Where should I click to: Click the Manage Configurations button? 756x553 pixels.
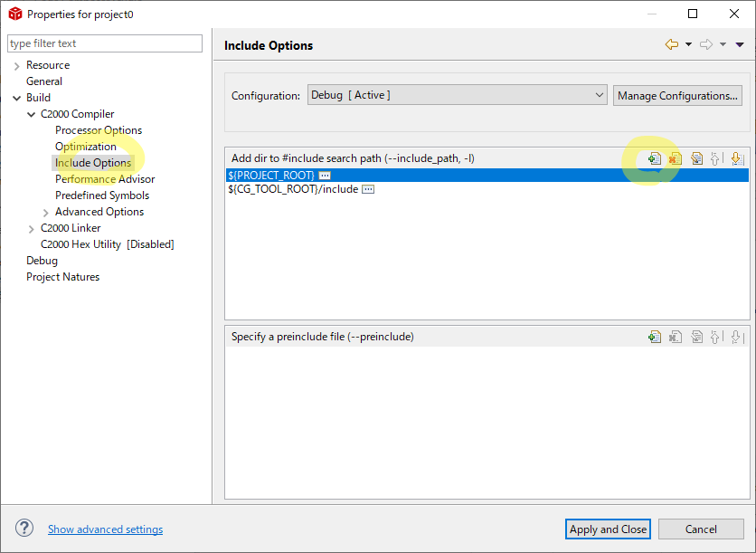pos(677,95)
